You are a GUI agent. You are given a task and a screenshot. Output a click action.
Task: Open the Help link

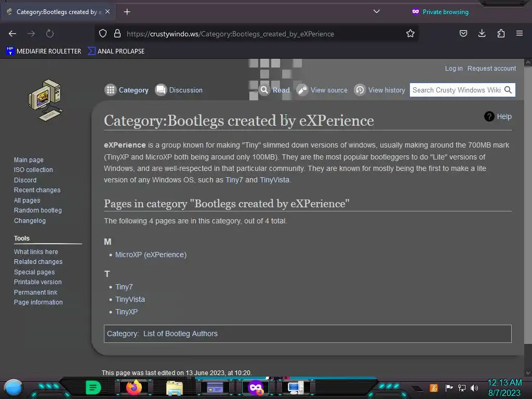tap(498, 116)
